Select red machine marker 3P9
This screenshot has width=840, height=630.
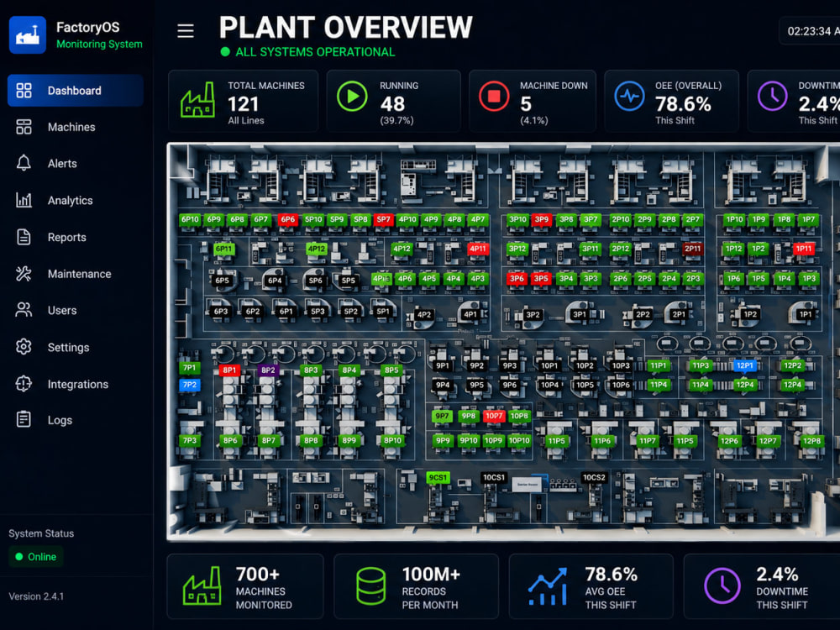(542, 219)
